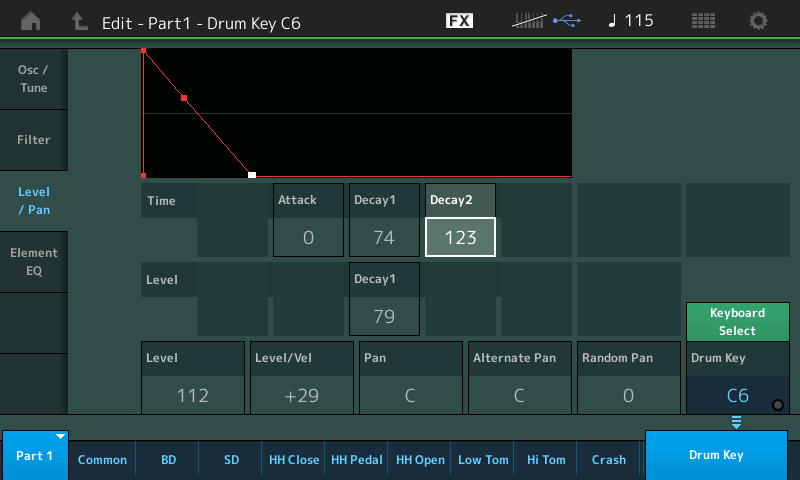Click the Pan value field

point(409,395)
